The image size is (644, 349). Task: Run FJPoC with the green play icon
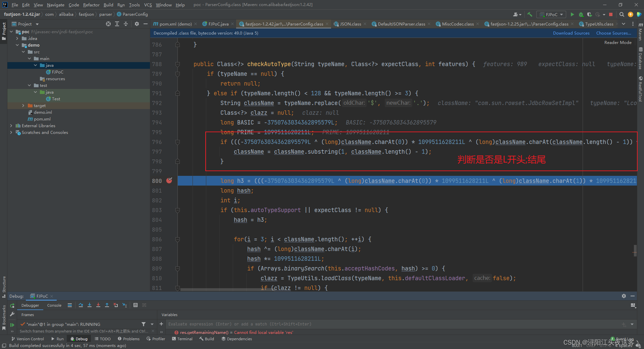tap(572, 14)
